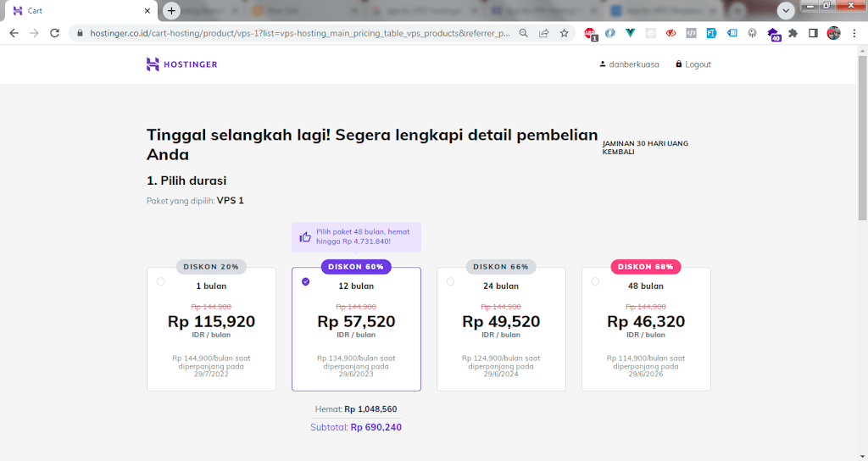Click the address bar URL
Screen dimensions: 868x461
(x=300, y=33)
